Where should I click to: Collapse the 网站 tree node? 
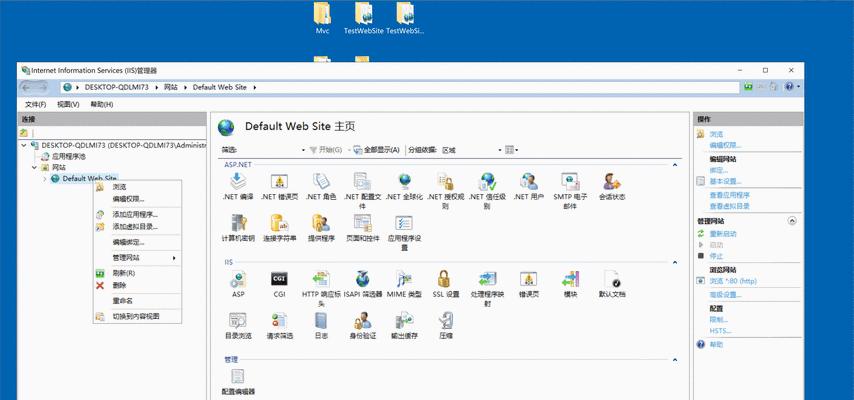click(34, 167)
